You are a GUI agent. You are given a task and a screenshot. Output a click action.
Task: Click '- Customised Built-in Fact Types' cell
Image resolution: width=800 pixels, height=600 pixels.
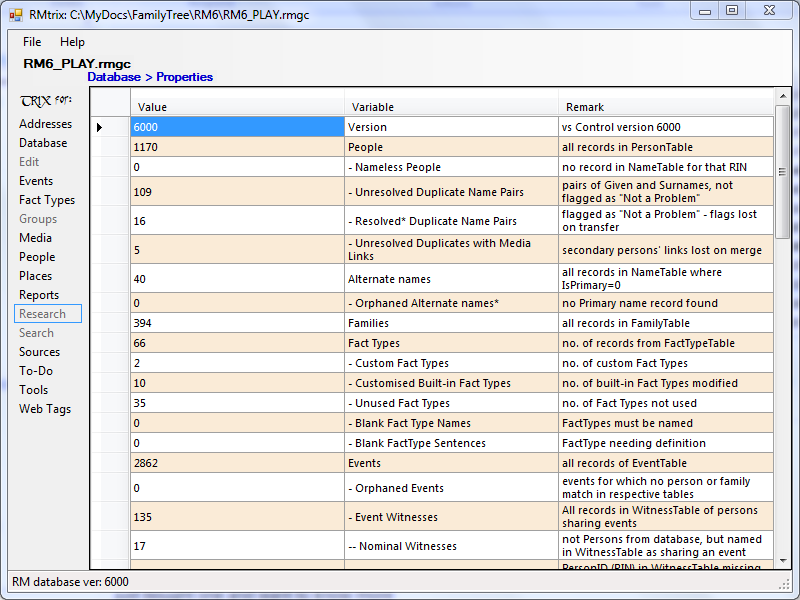point(452,383)
